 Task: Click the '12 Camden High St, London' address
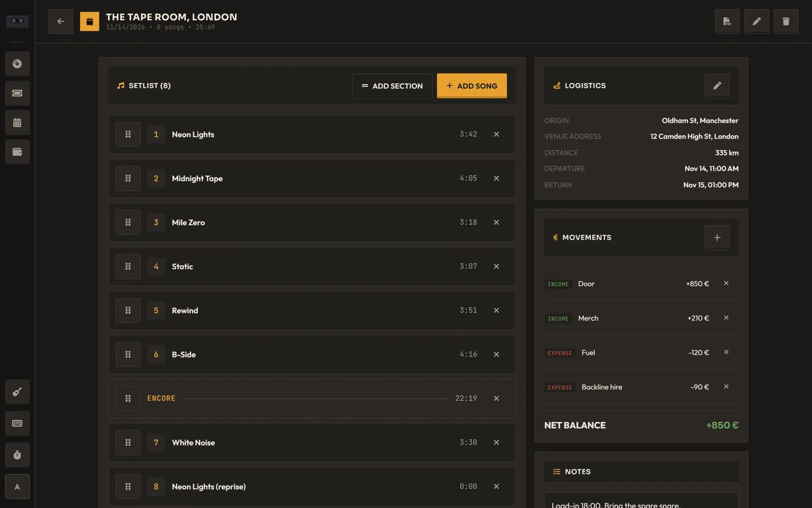click(x=694, y=137)
